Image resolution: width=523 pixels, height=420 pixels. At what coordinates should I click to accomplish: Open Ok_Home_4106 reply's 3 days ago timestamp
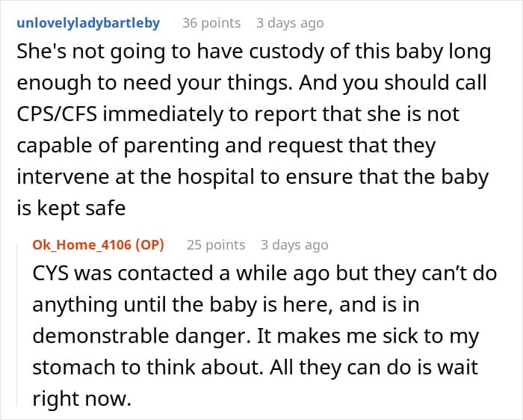(x=294, y=244)
